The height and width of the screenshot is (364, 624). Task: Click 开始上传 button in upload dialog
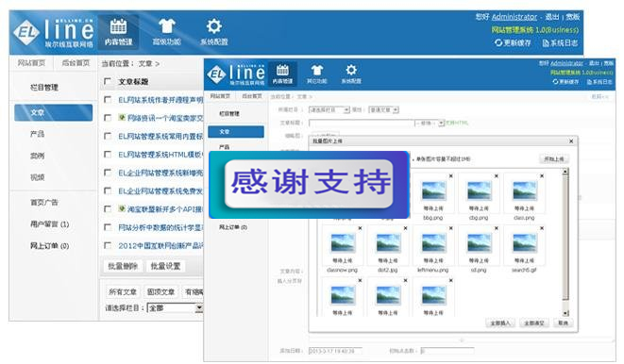[x=554, y=159]
